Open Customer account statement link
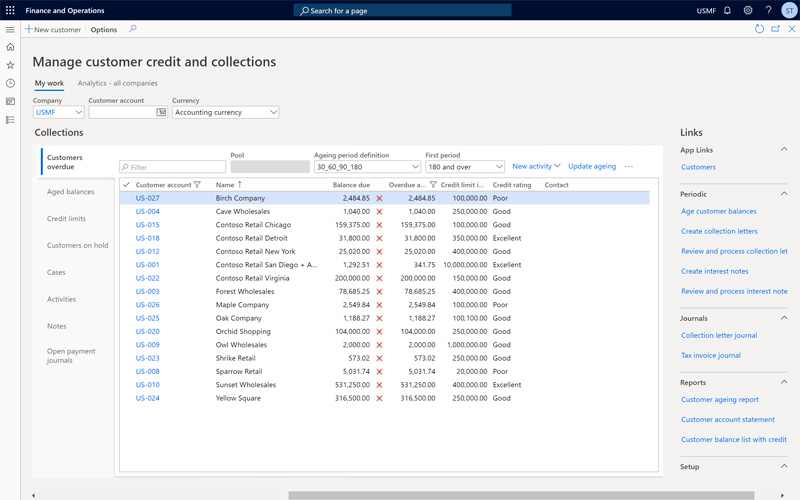The height and width of the screenshot is (500, 800). pos(728,419)
